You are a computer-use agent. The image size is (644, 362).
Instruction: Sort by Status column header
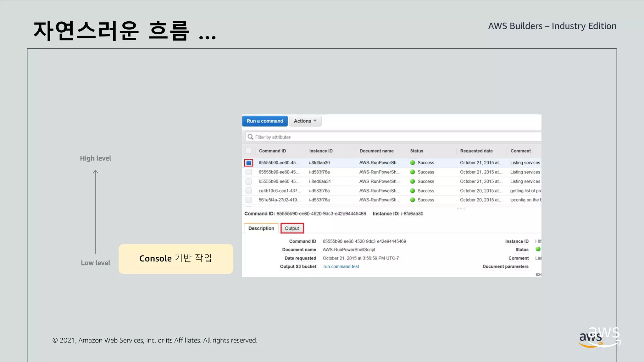click(x=417, y=151)
